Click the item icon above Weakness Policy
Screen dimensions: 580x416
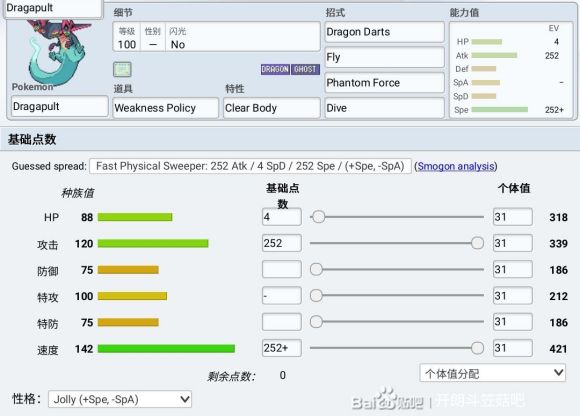[x=122, y=69]
